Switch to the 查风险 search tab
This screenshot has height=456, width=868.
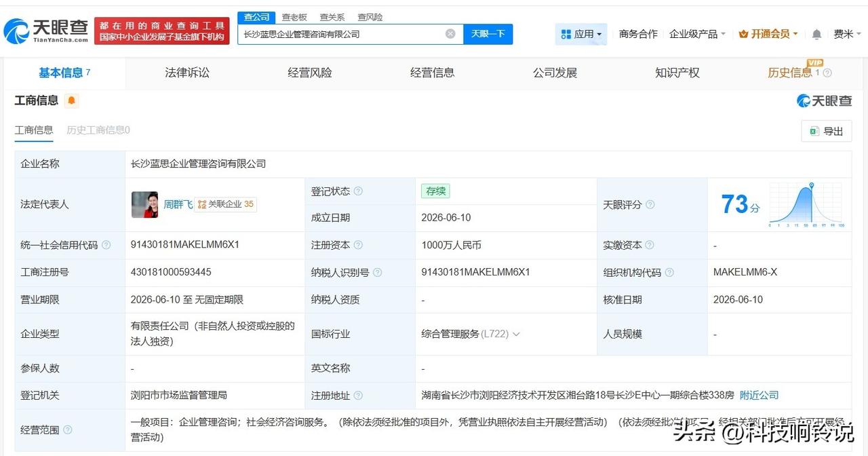pos(370,17)
